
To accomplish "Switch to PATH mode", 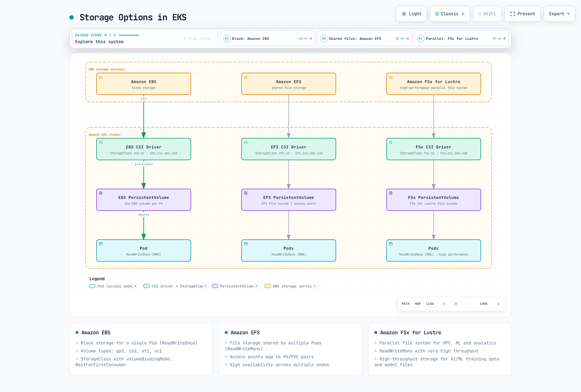I will pos(406,304).
